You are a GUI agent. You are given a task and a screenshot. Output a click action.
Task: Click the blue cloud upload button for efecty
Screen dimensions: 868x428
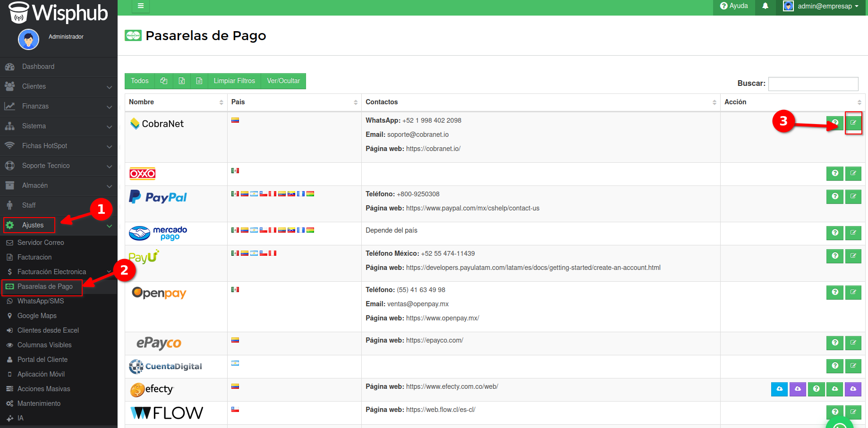point(779,389)
